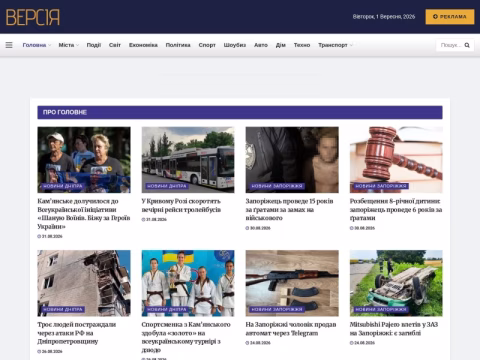Open the Економіка menu item
This screenshot has height=360, width=480.
143,45
